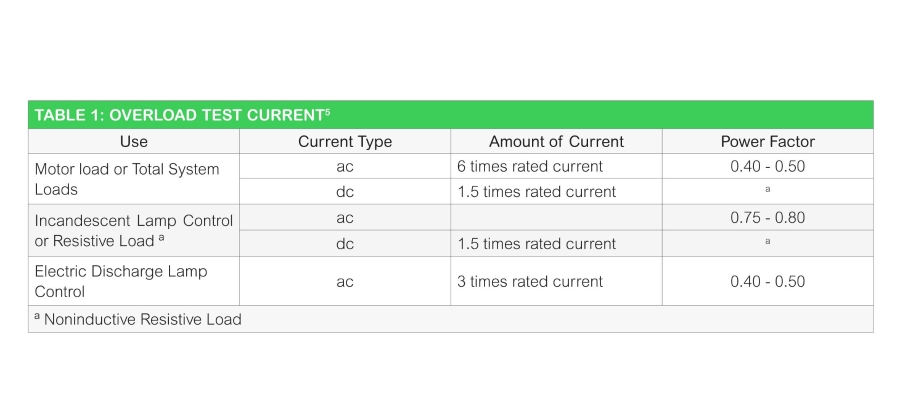Select the Electric Discharge Lamp Control cell
Image resolution: width=900 pixels, height=411 pixels.
[x=134, y=281]
